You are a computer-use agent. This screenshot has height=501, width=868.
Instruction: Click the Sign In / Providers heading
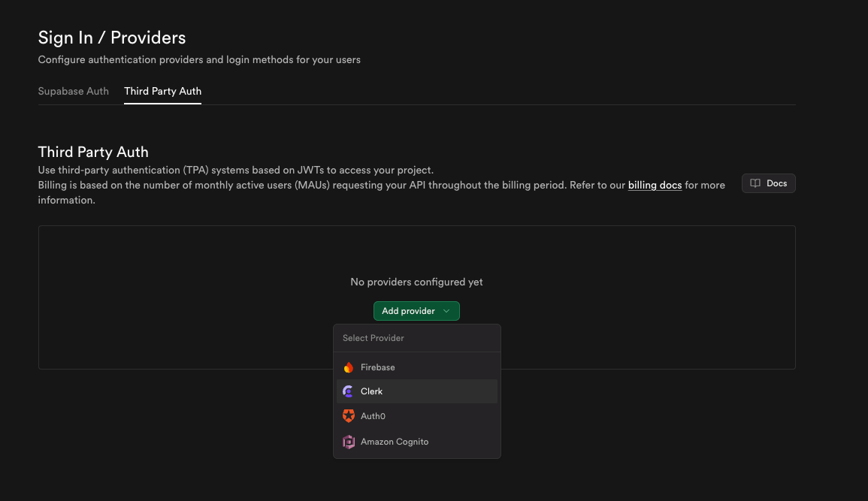[x=112, y=38]
